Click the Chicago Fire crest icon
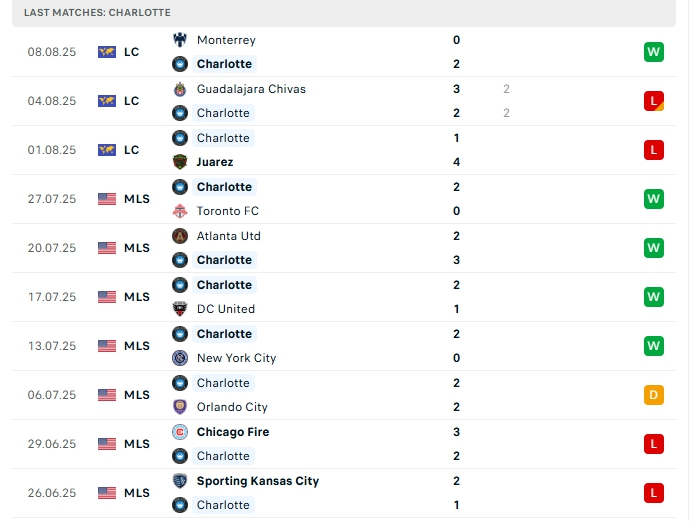Screen dimensions: 689x521 (x=180, y=432)
